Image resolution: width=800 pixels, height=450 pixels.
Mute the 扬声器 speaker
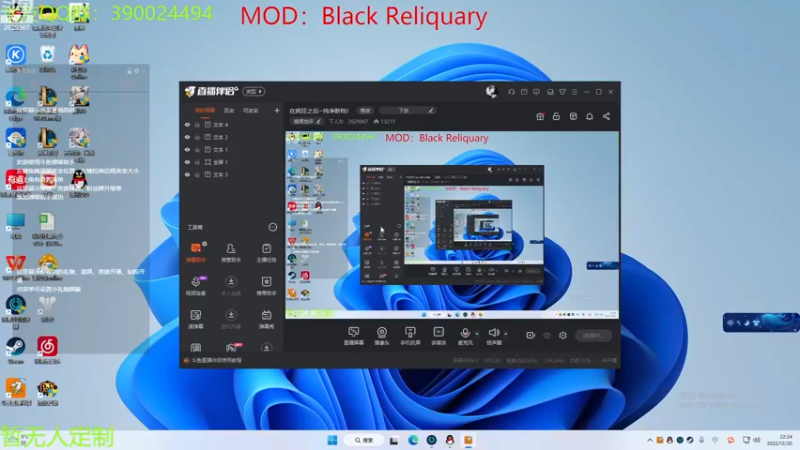point(493,336)
